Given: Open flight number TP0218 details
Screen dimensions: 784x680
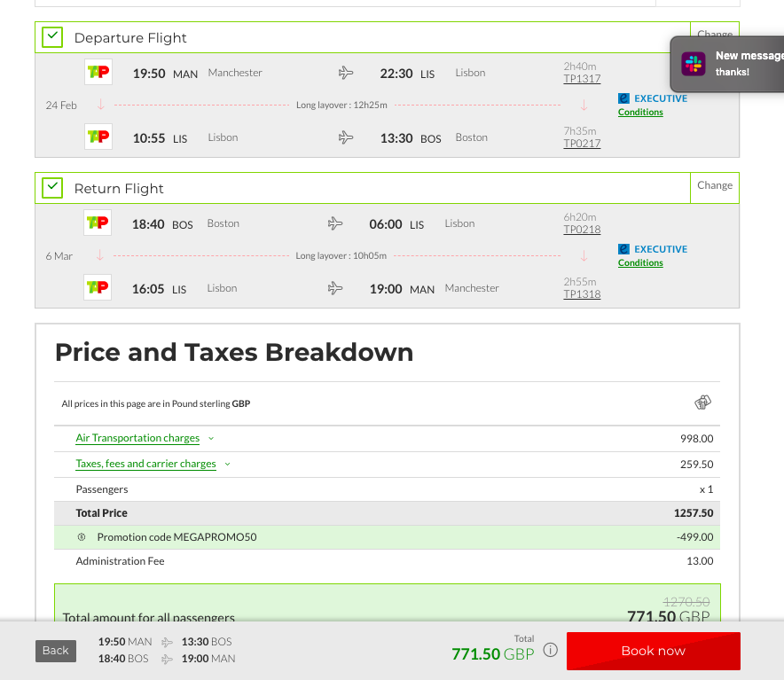Looking at the screenshot, I should 582,230.
